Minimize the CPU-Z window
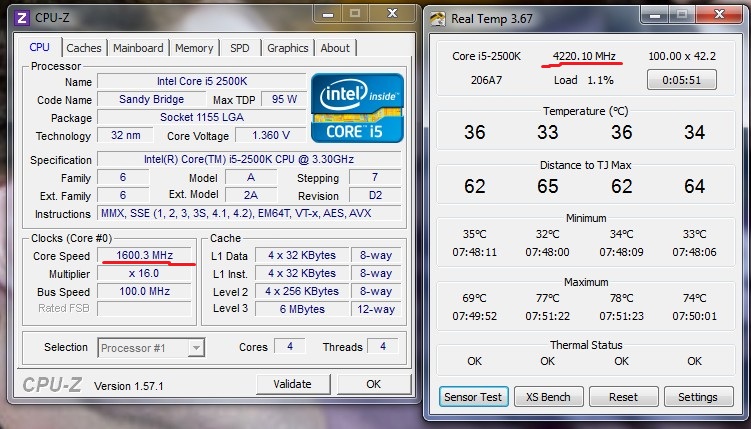This screenshot has height=429, width=751. click(x=328, y=14)
